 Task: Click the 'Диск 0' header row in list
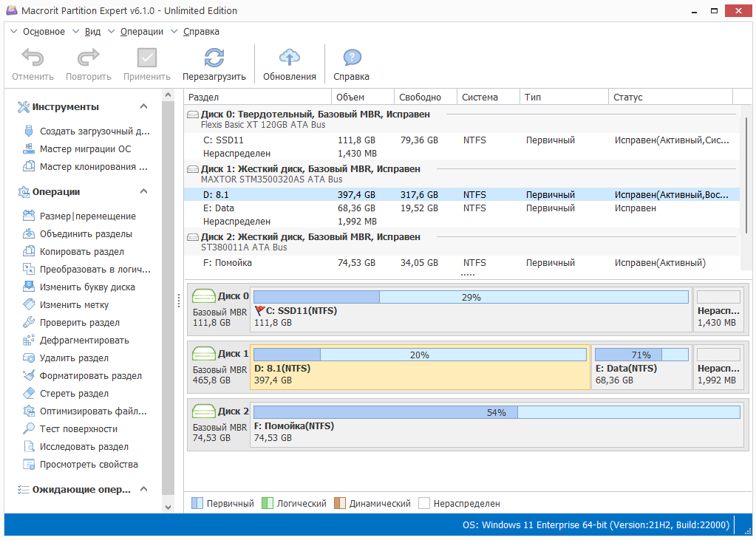tap(462, 119)
